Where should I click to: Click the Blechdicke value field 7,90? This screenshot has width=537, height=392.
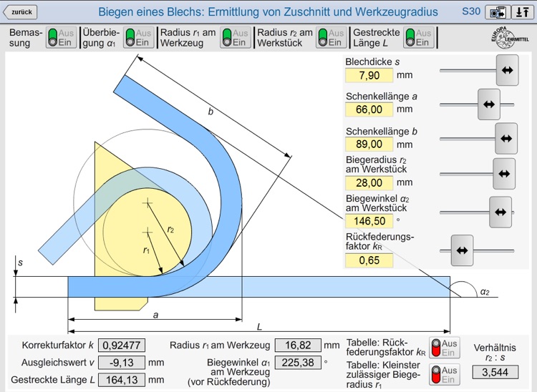point(369,74)
